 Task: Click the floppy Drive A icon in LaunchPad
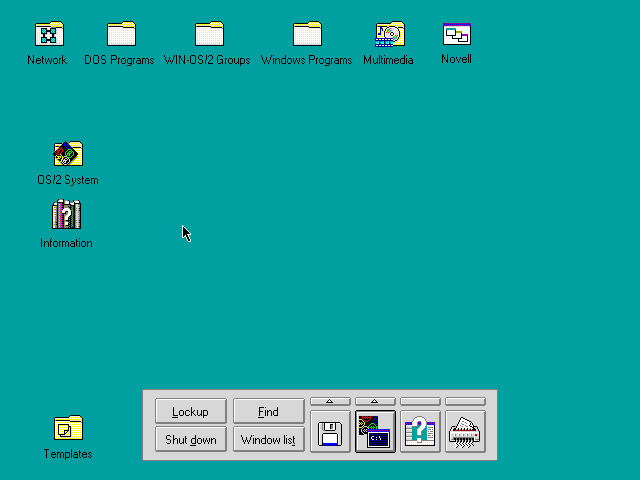point(330,432)
